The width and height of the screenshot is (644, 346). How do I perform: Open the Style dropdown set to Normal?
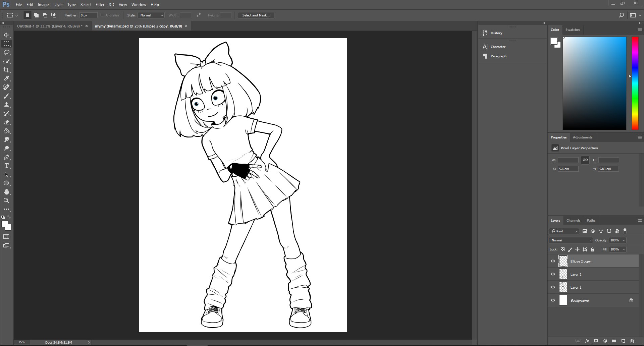tap(151, 15)
